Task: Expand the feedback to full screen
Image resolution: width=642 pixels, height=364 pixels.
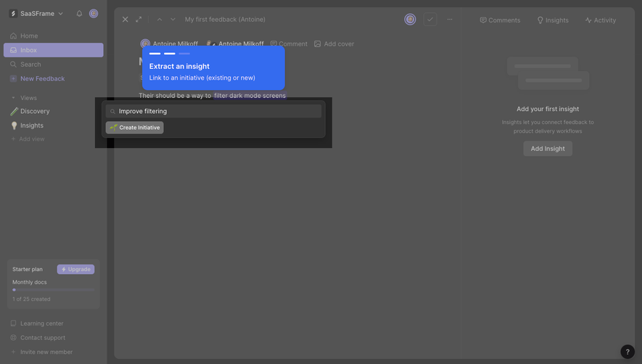Action: point(139,20)
